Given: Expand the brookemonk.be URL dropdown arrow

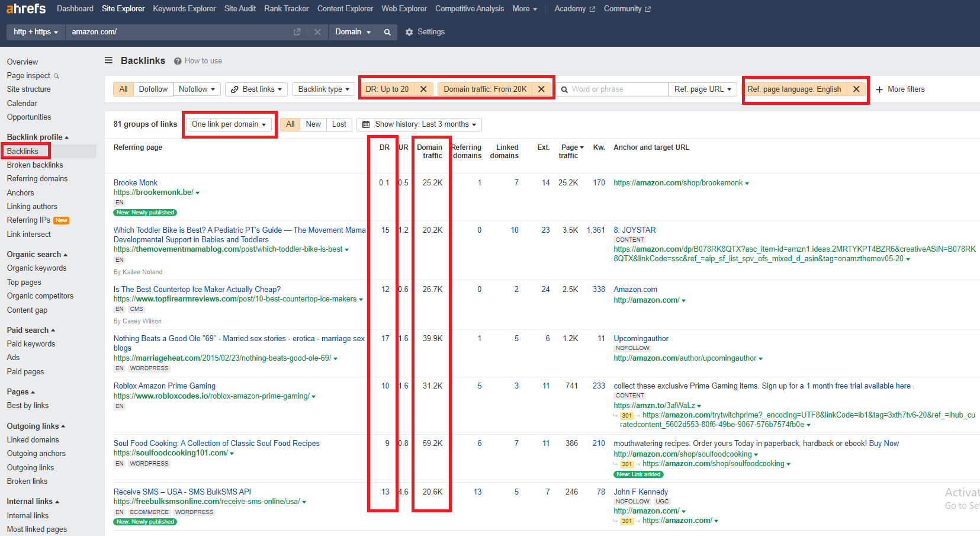Looking at the screenshot, I should pyautogui.click(x=198, y=193).
